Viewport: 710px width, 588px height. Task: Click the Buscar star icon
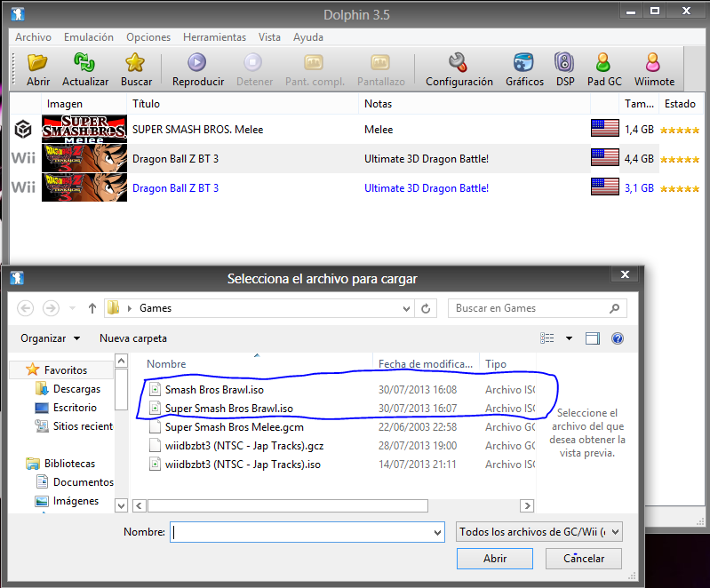tap(135, 62)
